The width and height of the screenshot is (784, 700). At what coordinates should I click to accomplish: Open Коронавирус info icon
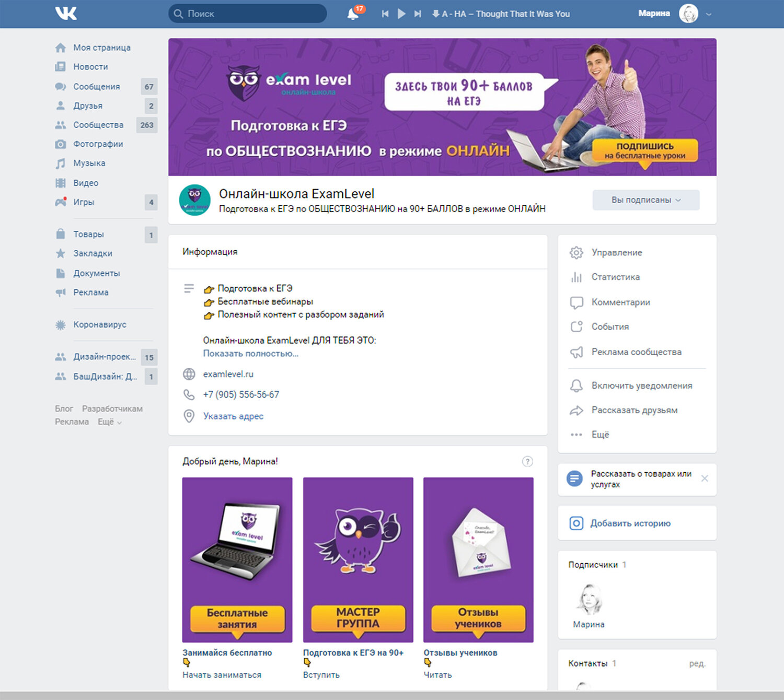61,325
